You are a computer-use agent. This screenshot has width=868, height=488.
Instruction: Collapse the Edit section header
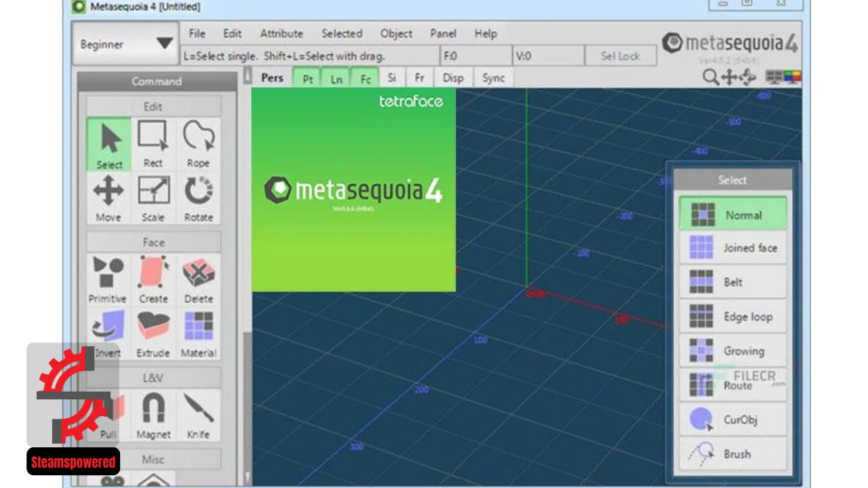pyautogui.click(x=153, y=106)
